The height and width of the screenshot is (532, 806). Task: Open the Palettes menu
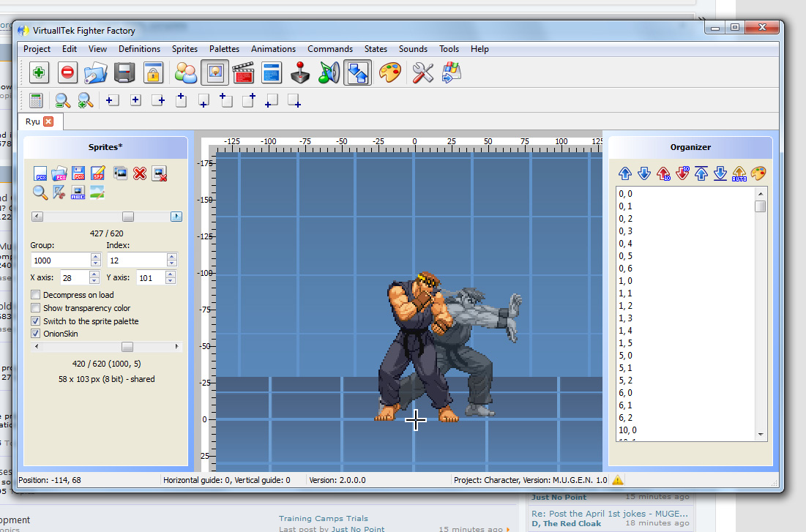224,49
